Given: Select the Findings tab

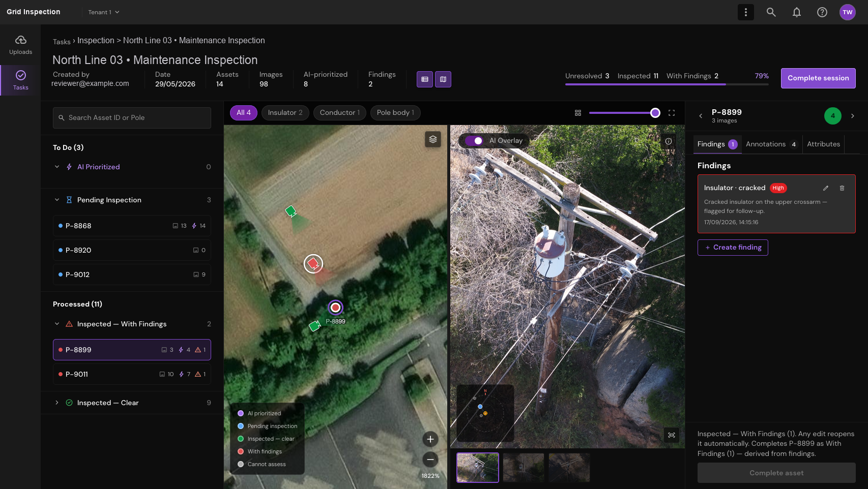Looking at the screenshot, I should (x=717, y=144).
